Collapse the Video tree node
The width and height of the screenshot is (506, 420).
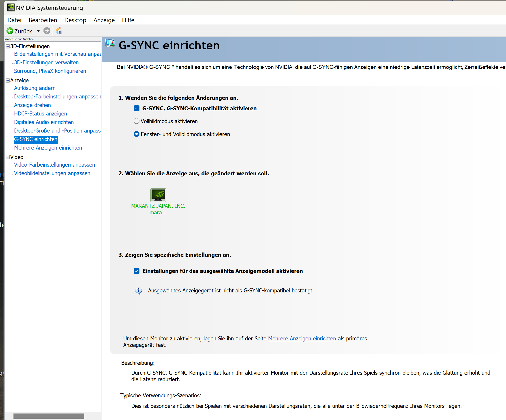click(x=8, y=157)
